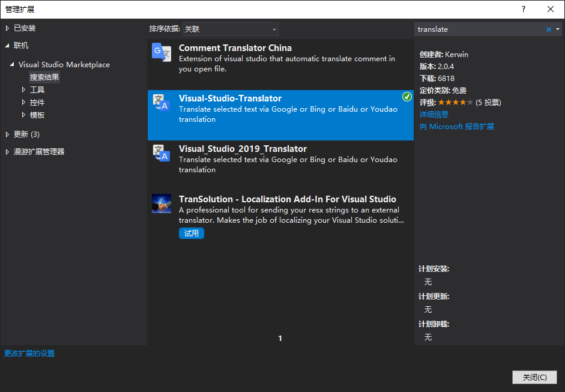The image size is (565, 392).
Task: Open the 排序依据 sort dropdown
Action: pyautogui.click(x=230, y=29)
